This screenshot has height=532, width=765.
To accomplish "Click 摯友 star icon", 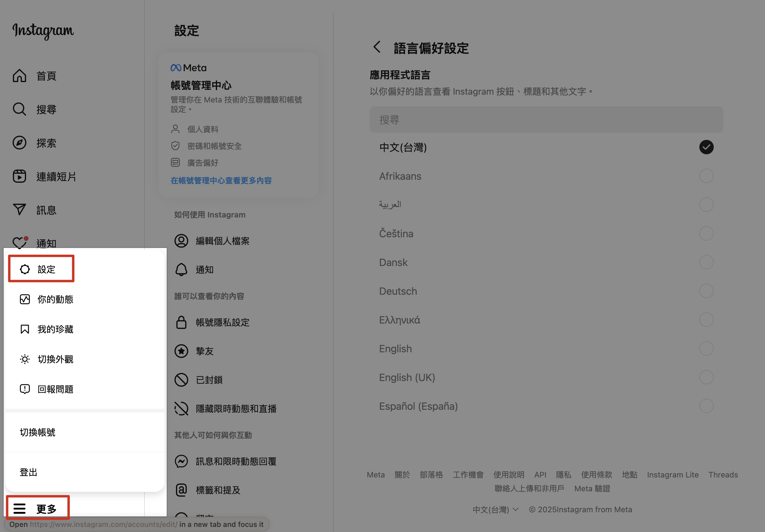I will click(181, 351).
